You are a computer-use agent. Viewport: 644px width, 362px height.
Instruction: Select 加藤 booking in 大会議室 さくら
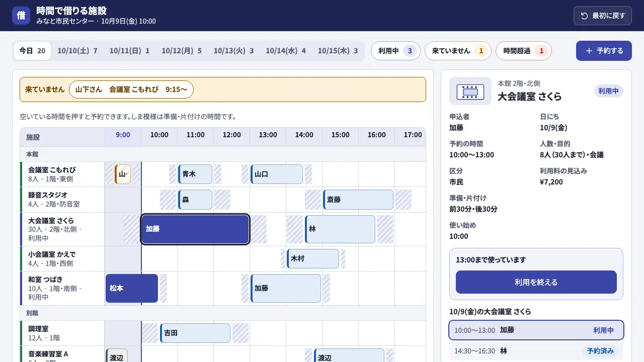click(195, 229)
